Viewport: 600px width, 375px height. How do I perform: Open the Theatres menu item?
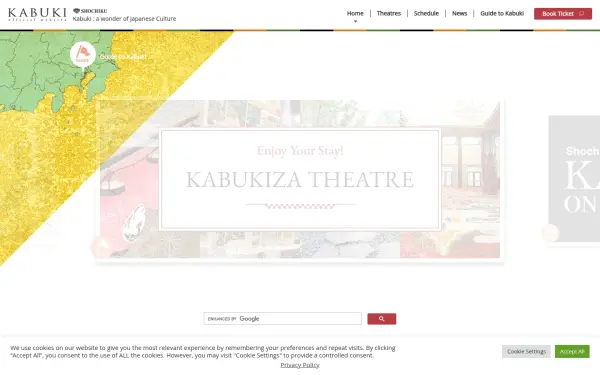click(x=389, y=13)
